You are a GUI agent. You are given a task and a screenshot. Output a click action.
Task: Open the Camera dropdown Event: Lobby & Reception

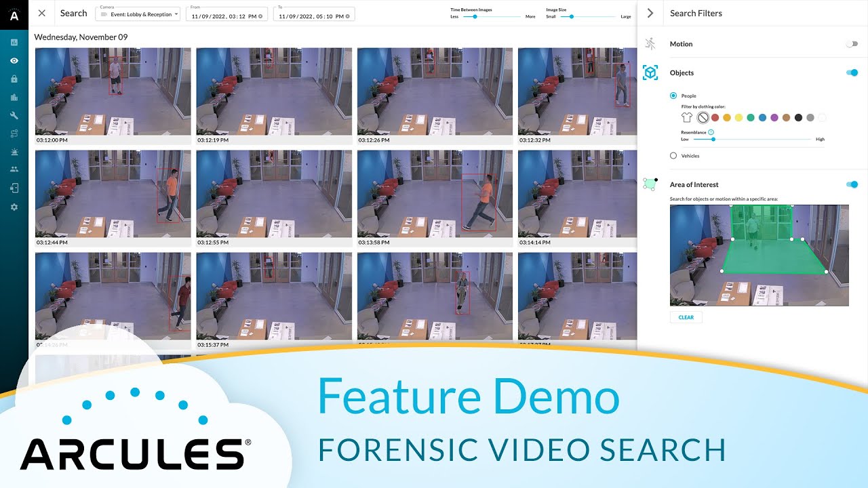[x=138, y=14]
